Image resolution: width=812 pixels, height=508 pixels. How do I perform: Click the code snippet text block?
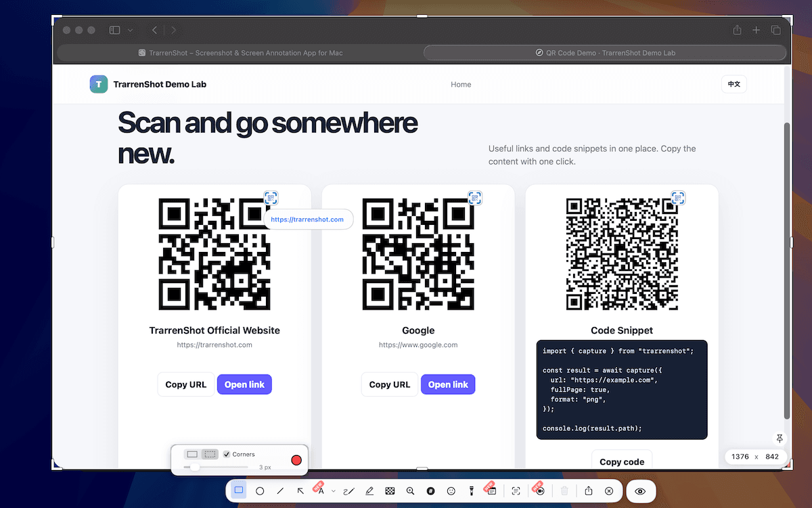point(622,389)
